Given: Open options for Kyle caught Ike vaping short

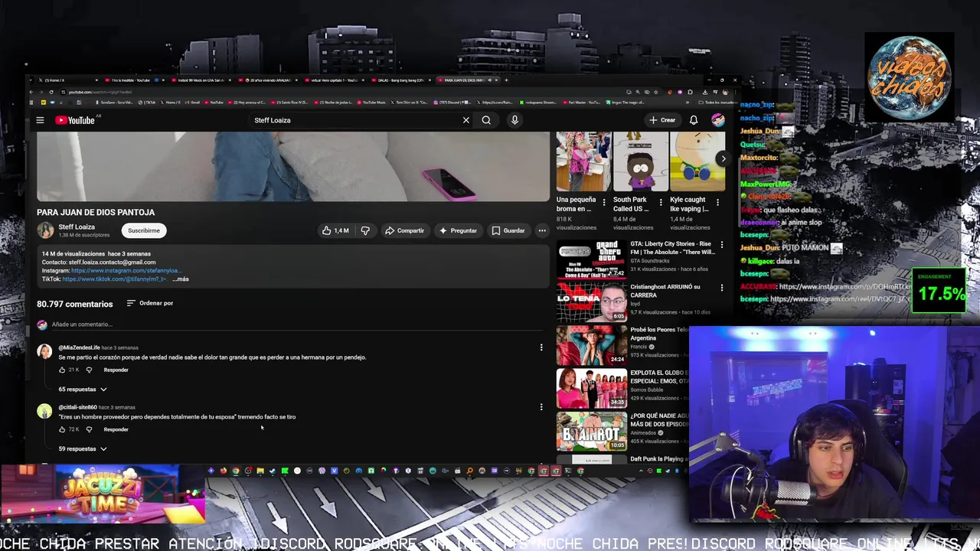Looking at the screenshot, I should [x=718, y=203].
